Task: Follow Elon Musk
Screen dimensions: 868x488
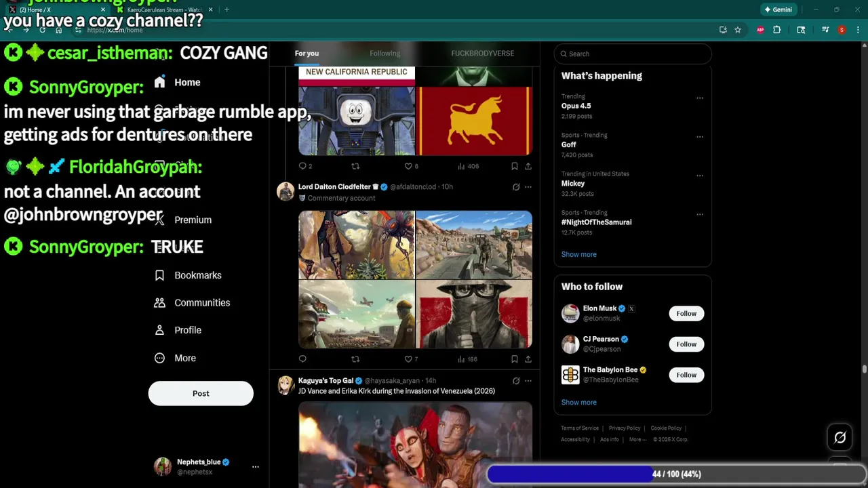Action: tap(686, 313)
